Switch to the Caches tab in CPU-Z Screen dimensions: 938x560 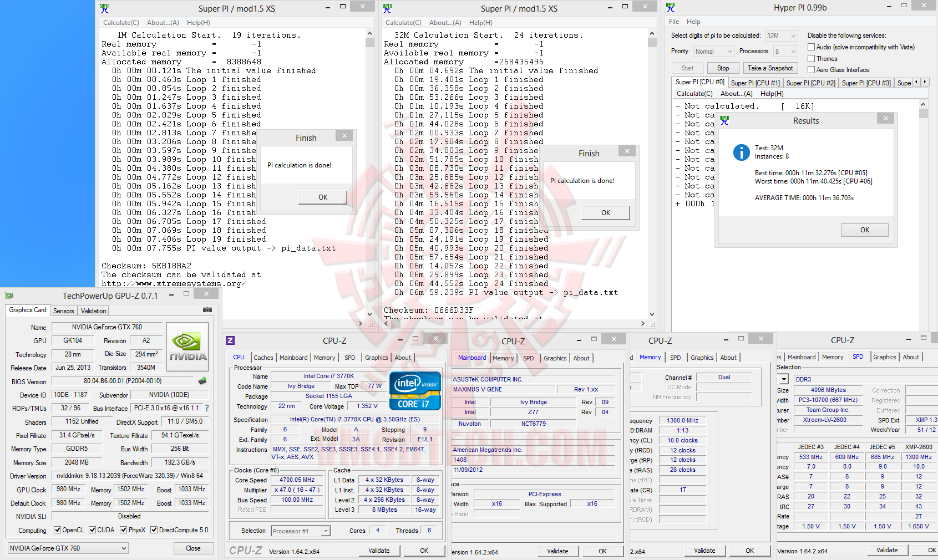[x=263, y=358]
